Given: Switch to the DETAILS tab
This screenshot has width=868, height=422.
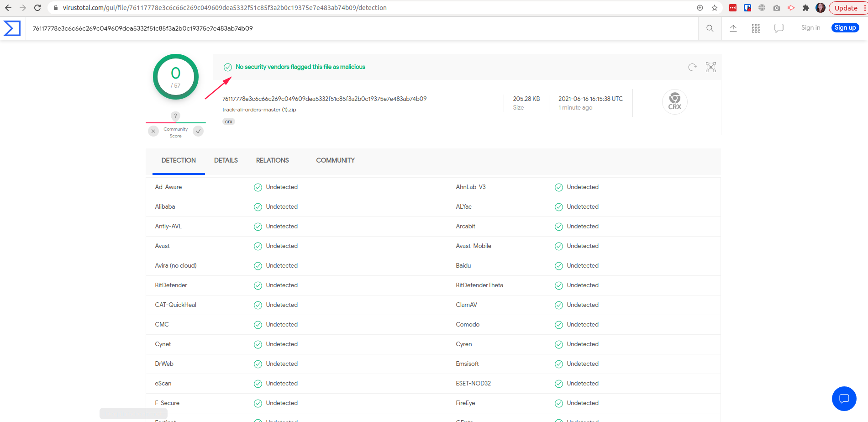Looking at the screenshot, I should (x=226, y=160).
